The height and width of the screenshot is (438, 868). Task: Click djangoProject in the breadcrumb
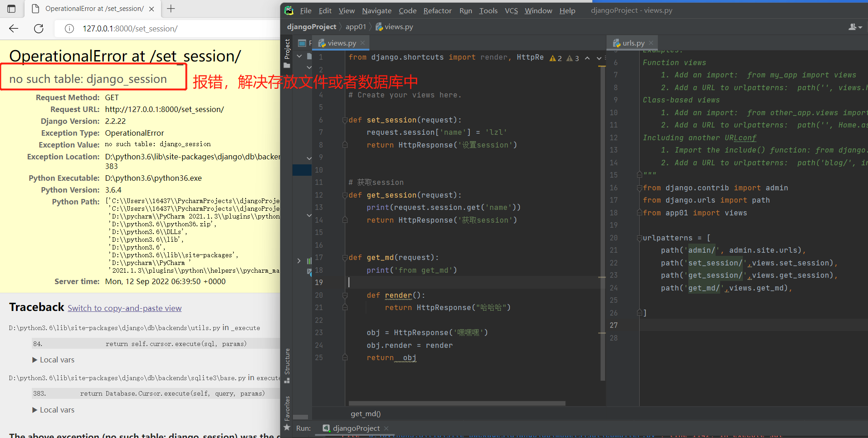(312, 27)
